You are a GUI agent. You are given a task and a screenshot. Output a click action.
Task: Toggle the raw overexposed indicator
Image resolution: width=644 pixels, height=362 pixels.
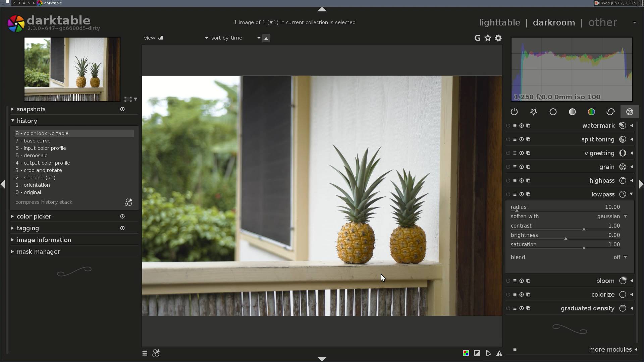(x=466, y=353)
